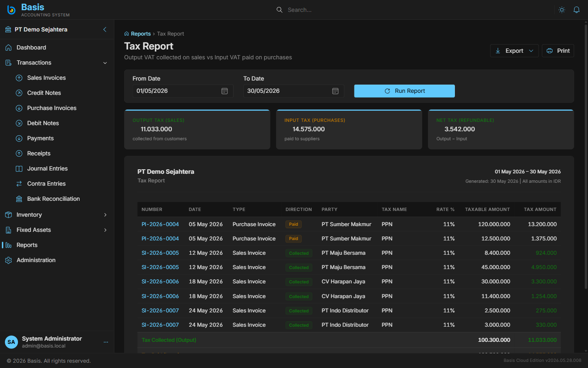The height and width of the screenshot is (368, 588).
Task: Expand the Export dropdown
Action: 514,51
